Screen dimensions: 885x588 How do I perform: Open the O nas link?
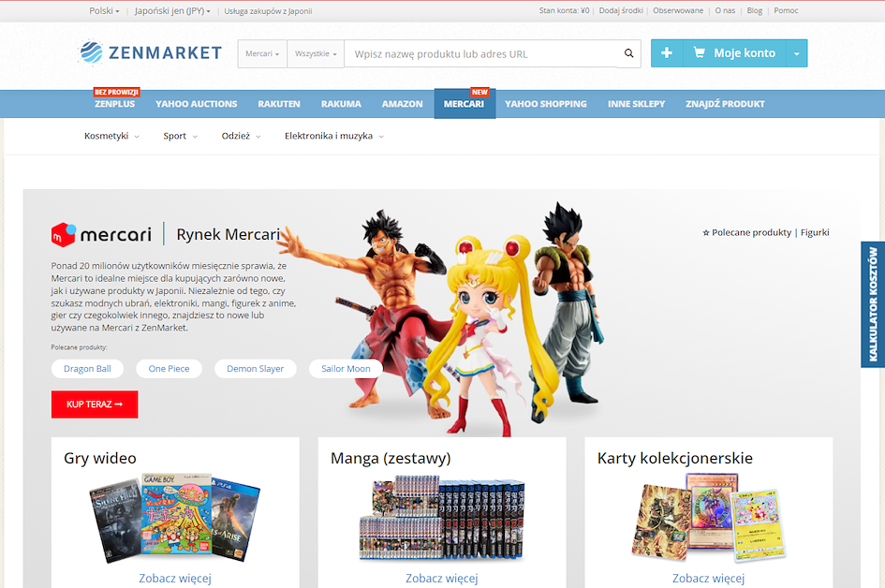(725, 10)
